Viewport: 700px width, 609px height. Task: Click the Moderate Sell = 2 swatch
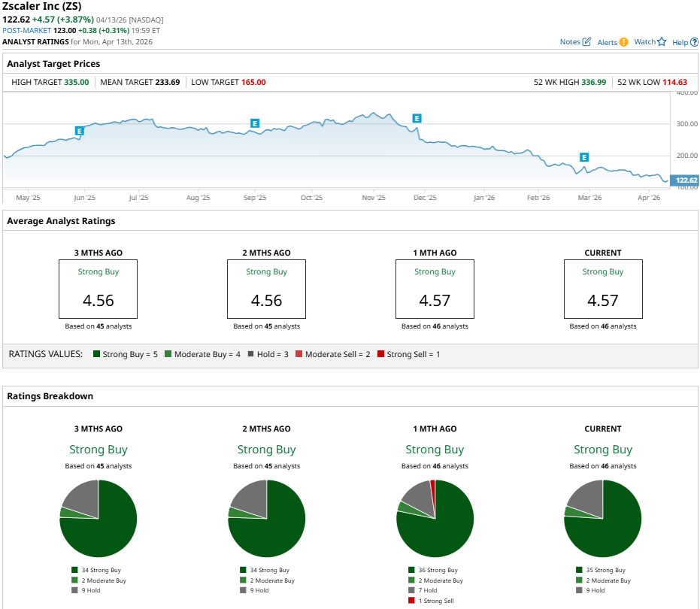[x=298, y=353]
